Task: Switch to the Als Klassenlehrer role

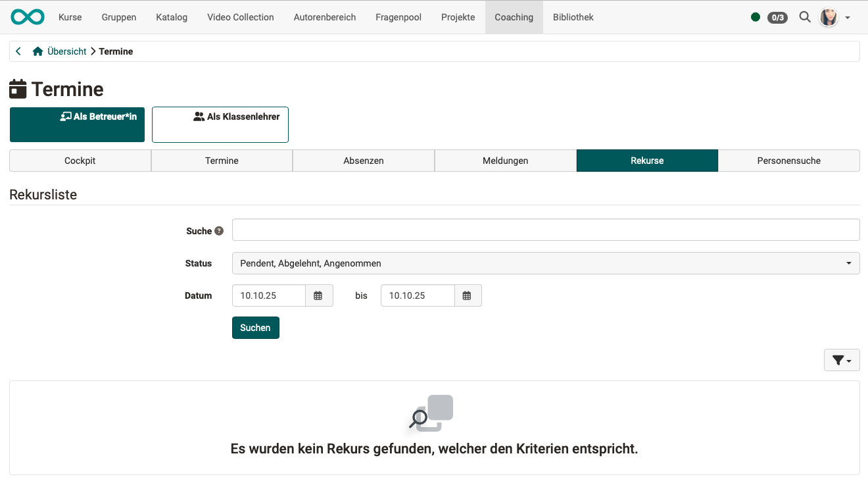Action: pyautogui.click(x=220, y=124)
